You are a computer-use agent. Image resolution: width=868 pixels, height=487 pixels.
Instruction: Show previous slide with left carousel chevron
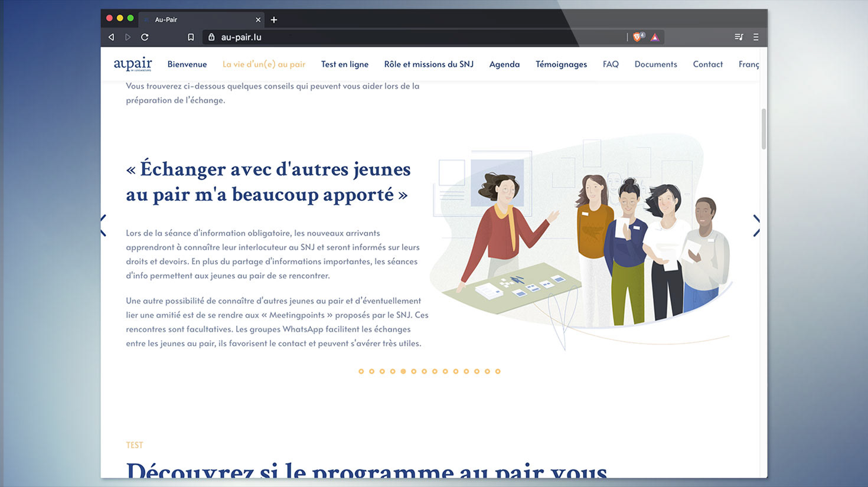103,225
